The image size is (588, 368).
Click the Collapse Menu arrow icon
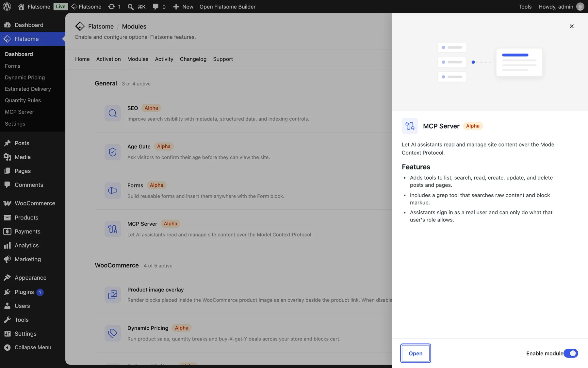click(x=7, y=347)
